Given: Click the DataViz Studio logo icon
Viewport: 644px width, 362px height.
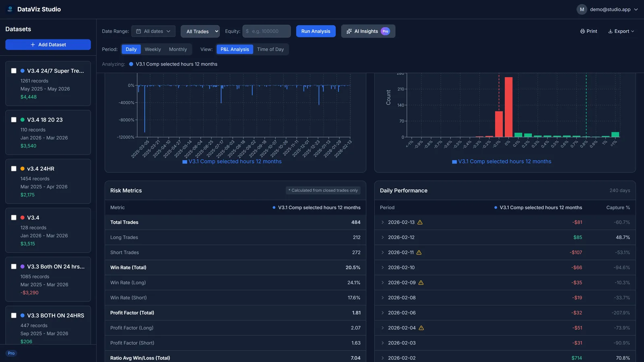Looking at the screenshot, I should point(10,9).
